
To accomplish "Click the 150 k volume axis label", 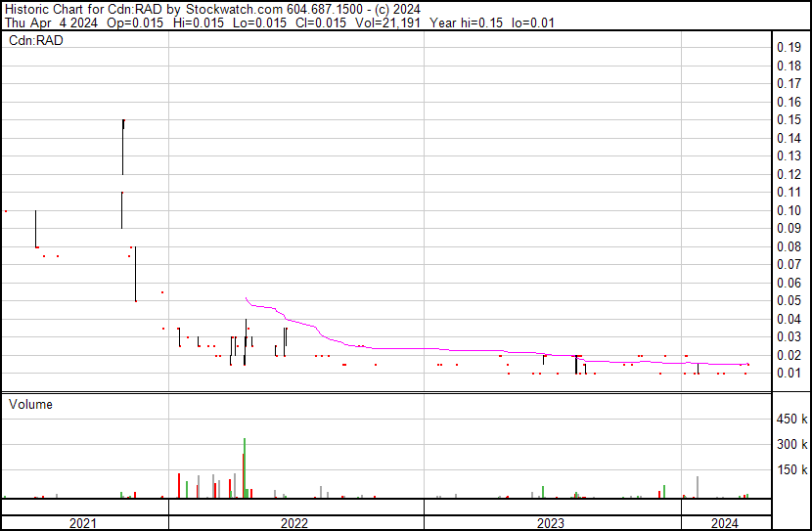I will coord(791,469).
